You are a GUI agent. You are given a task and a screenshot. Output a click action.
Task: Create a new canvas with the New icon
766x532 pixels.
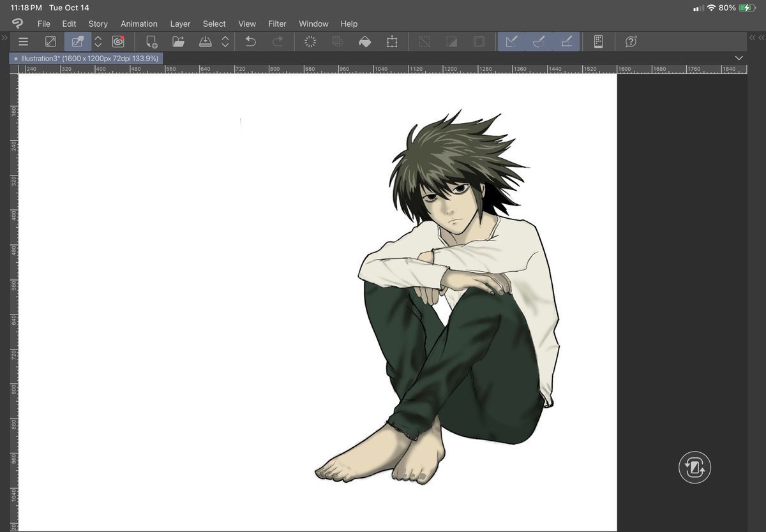(152, 41)
